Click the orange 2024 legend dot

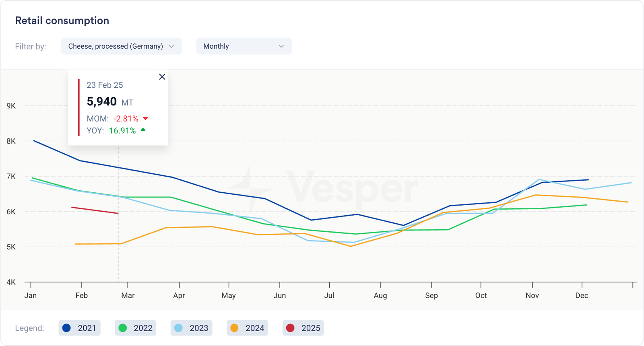coord(234,328)
